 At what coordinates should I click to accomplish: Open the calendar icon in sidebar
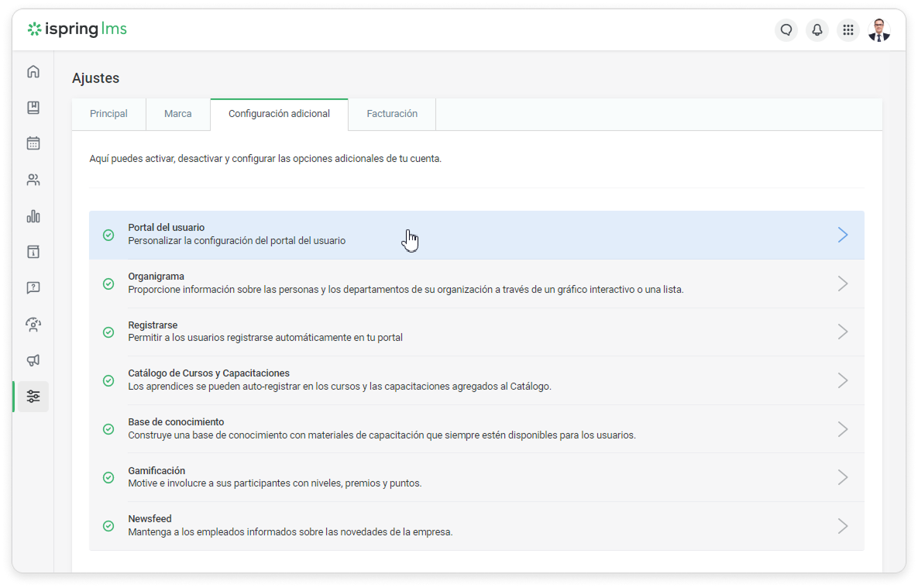point(33,143)
